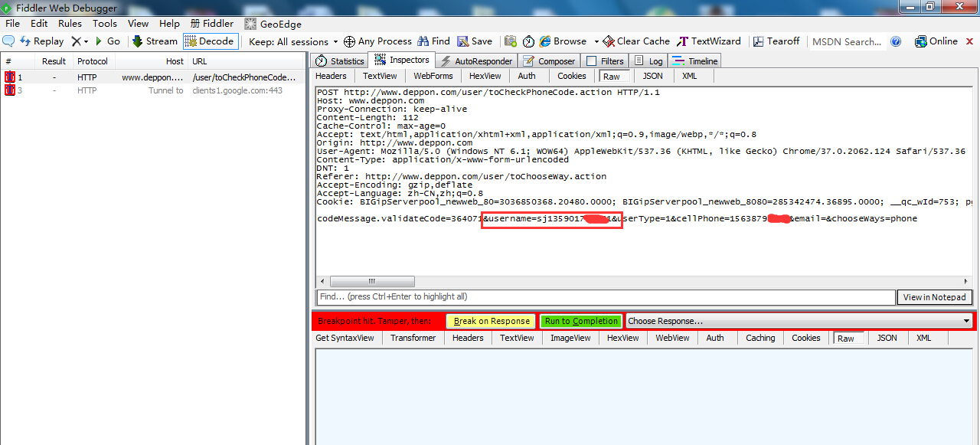Open the Choose Response dropdown
The image size is (980, 445).
tap(799, 321)
